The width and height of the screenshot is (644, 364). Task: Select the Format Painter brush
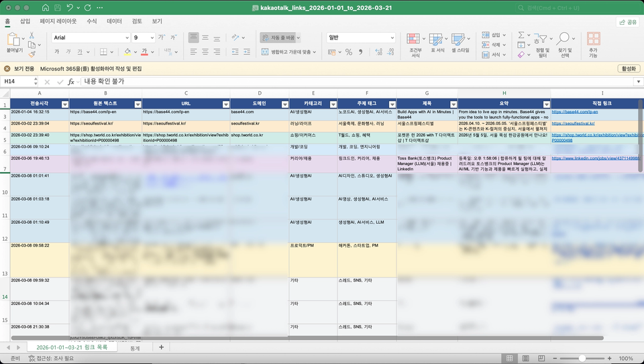click(x=32, y=54)
